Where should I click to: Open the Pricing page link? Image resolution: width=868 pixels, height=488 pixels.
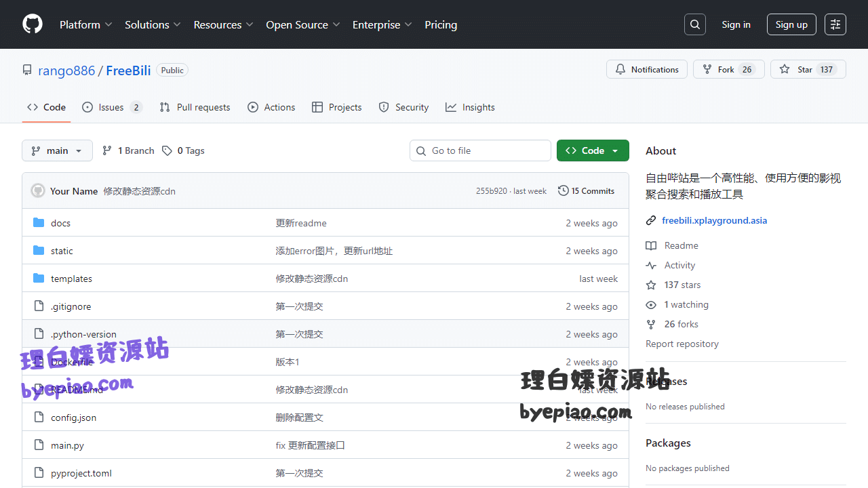441,24
